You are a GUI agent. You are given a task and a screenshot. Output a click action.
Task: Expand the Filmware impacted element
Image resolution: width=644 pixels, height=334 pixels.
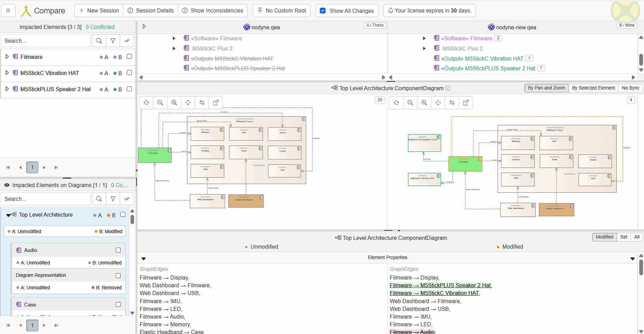point(7,57)
